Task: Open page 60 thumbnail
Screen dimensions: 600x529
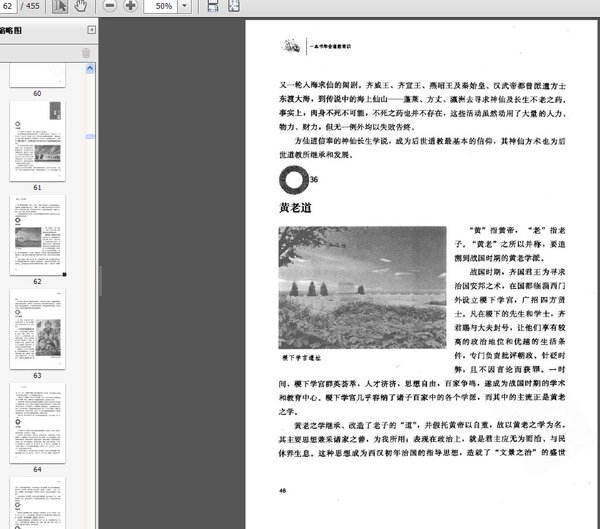Action: [x=38, y=75]
